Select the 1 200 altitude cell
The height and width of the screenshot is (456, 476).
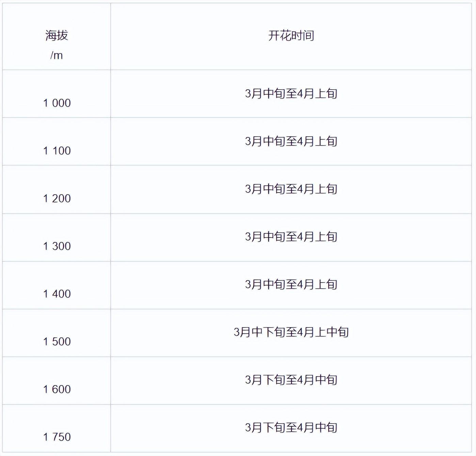tap(57, 190)
